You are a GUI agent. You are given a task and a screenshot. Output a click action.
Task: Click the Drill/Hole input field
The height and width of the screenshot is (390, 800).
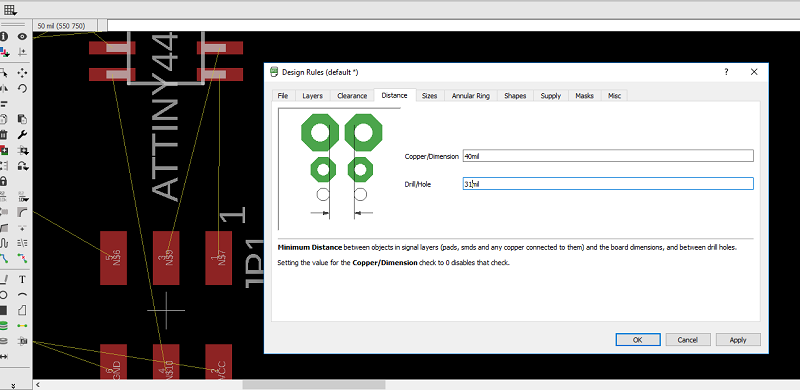click(x=608, y=184)
